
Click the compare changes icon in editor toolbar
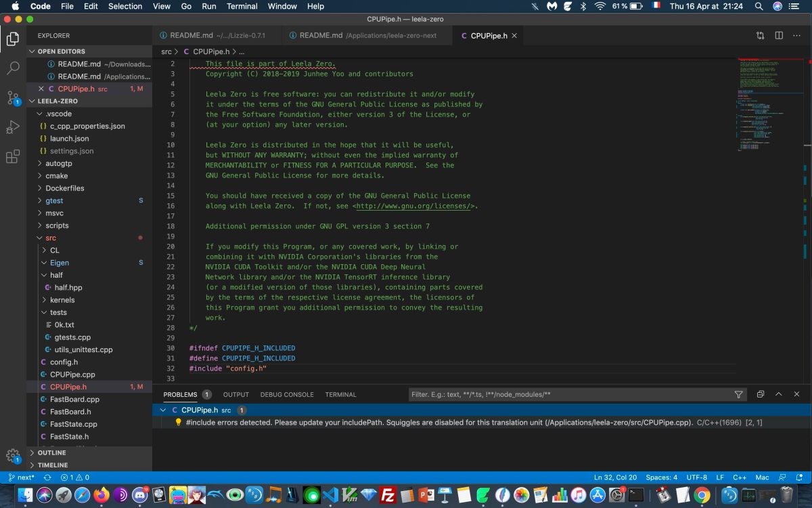tap(761, 35)
